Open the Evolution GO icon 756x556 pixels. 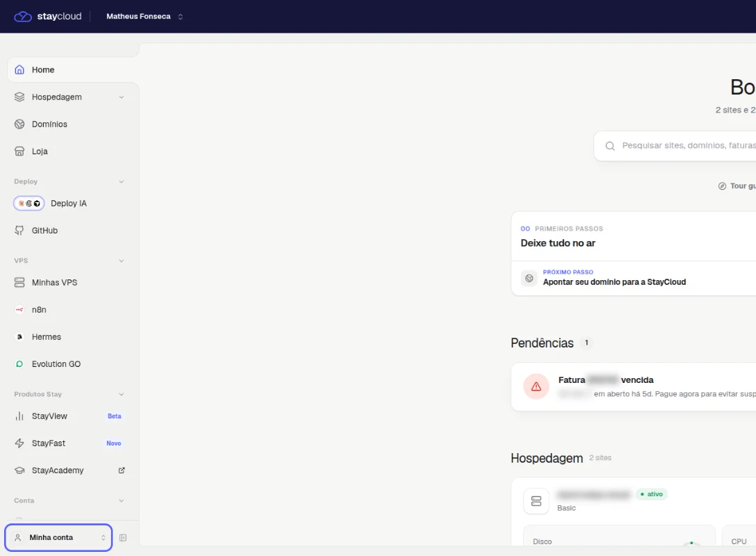(x=19, y=364)
